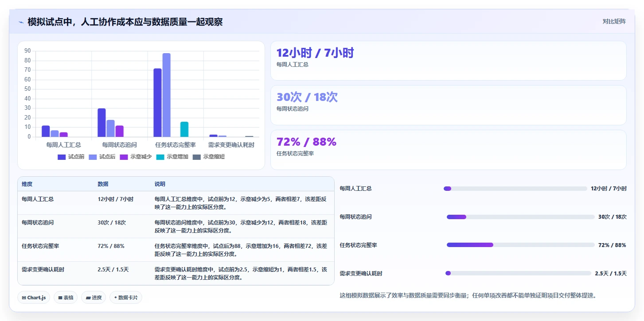Toggle the 示意增加 legend entry
The height and width of the screenshot is (321, 644).
pyautogui.click(x=172, y=157)
